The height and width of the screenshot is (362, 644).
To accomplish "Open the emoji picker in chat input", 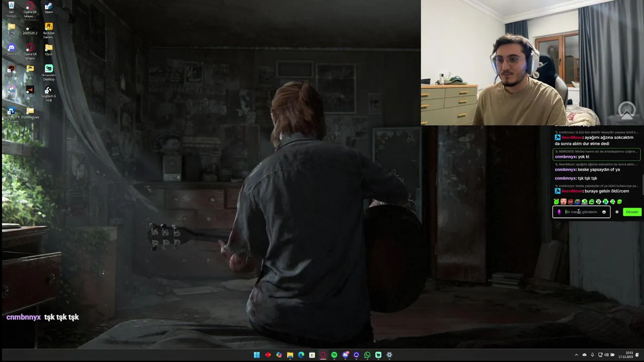I will pos(604,212).
